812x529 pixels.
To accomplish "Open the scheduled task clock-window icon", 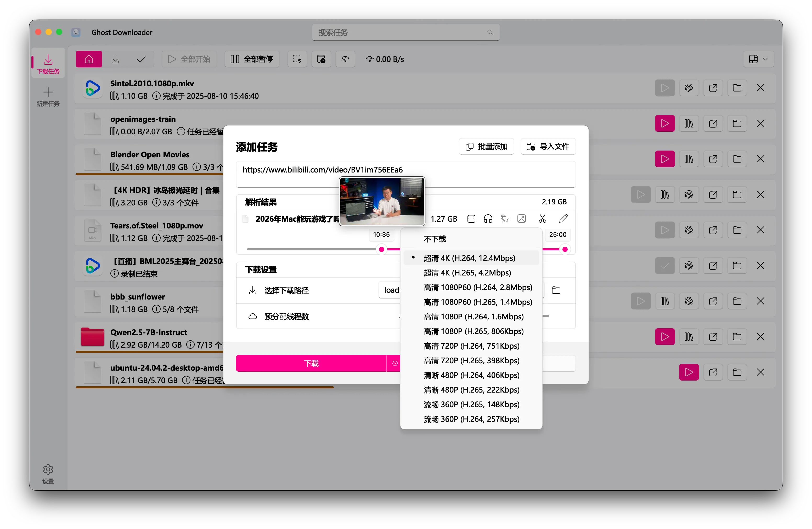I will tap(321, 59).
